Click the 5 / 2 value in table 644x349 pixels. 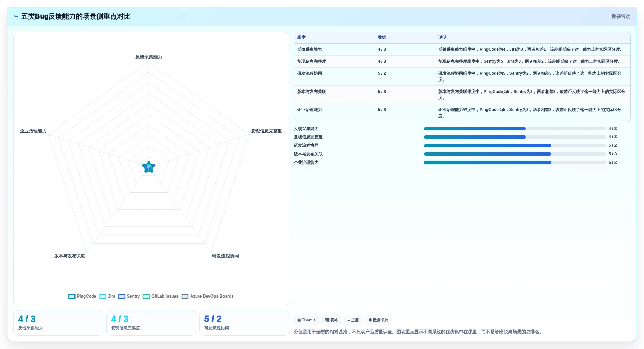[x=382, y=74]
